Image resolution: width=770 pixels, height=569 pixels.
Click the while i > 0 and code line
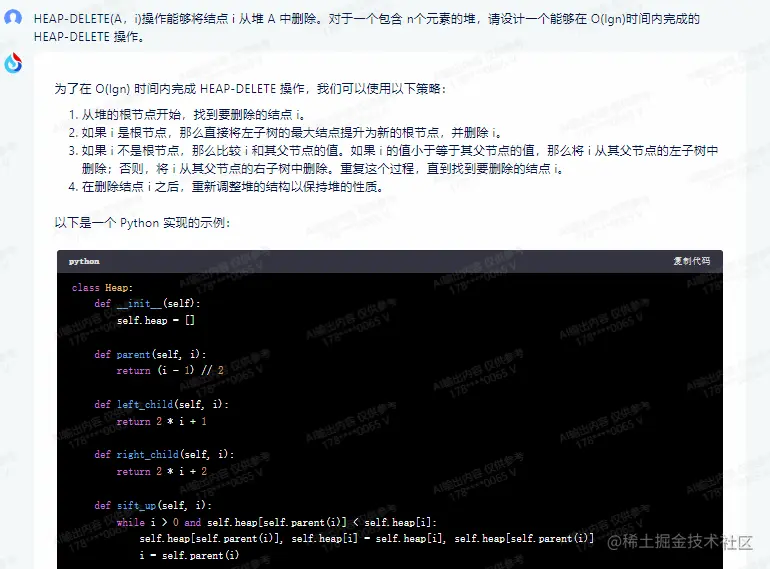(276, 522)
